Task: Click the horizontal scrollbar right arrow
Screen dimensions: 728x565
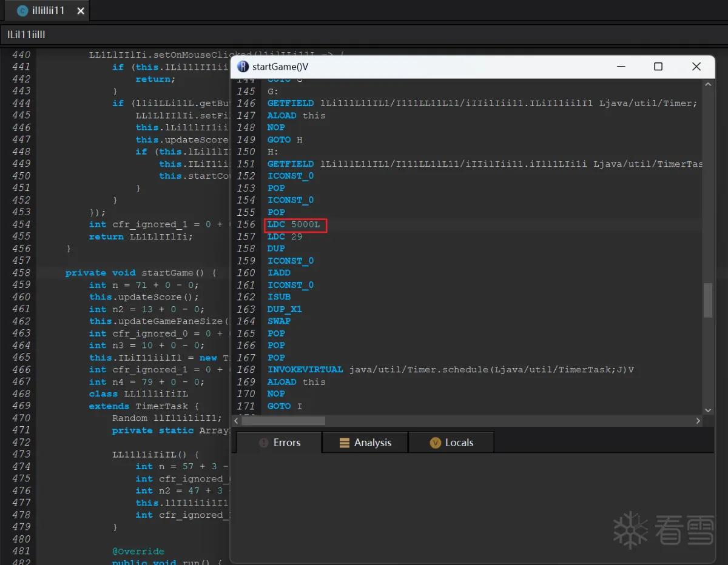Action: 698,421
